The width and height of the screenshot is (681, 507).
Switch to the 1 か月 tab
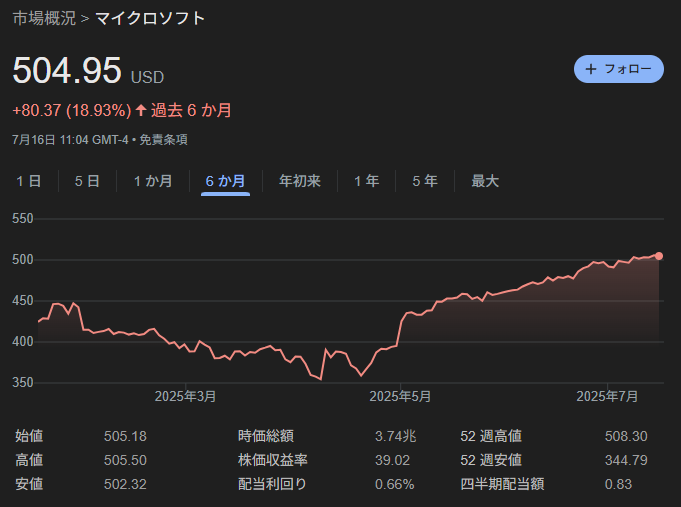click(x=153, y=181)
